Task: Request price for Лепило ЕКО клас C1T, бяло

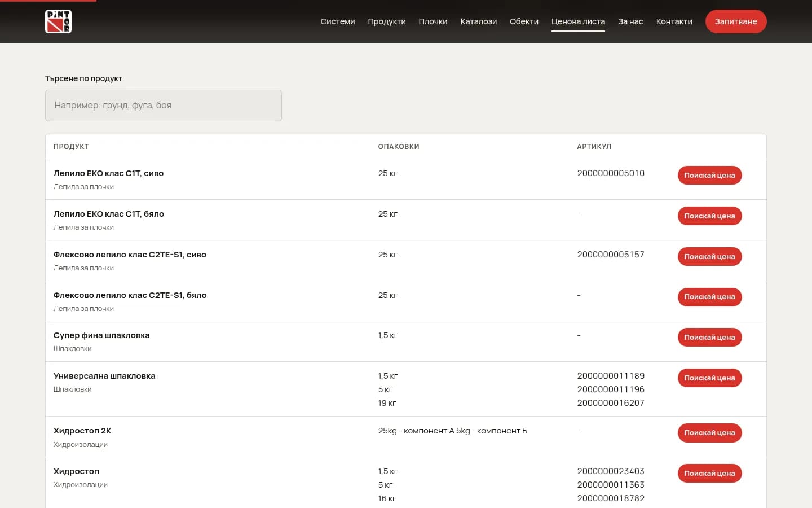Action: (x=709, y=216)
